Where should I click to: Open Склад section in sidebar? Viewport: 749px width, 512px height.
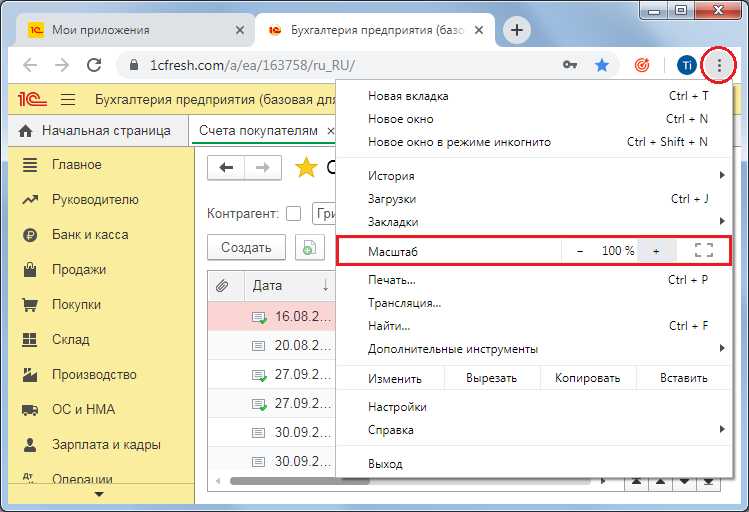click(101, 339)
